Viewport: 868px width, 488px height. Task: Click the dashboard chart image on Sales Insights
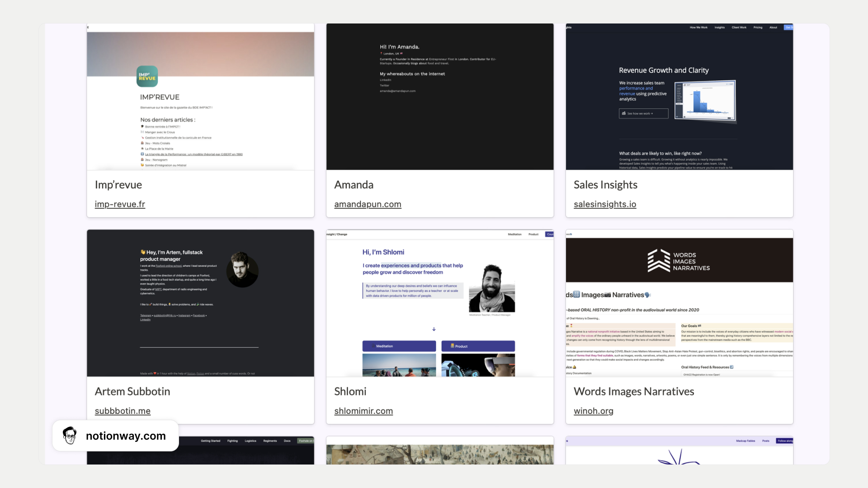[705, 101]
